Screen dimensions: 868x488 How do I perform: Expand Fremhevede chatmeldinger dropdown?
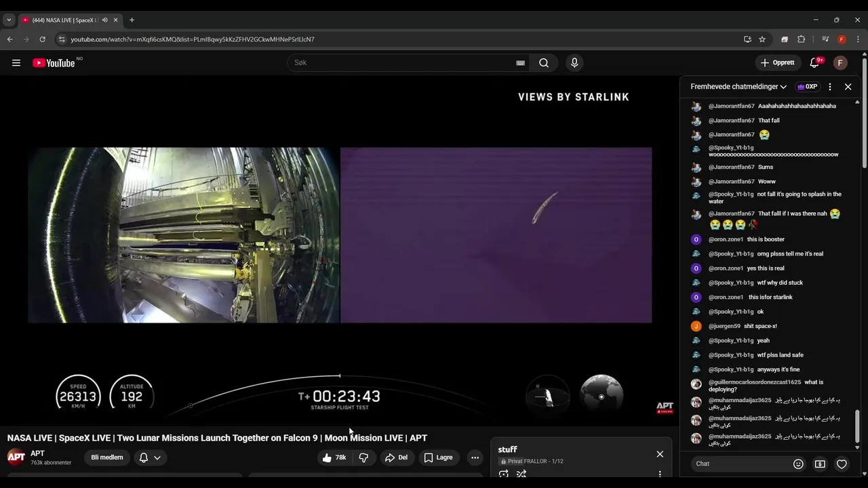click(x=738, y=87)
